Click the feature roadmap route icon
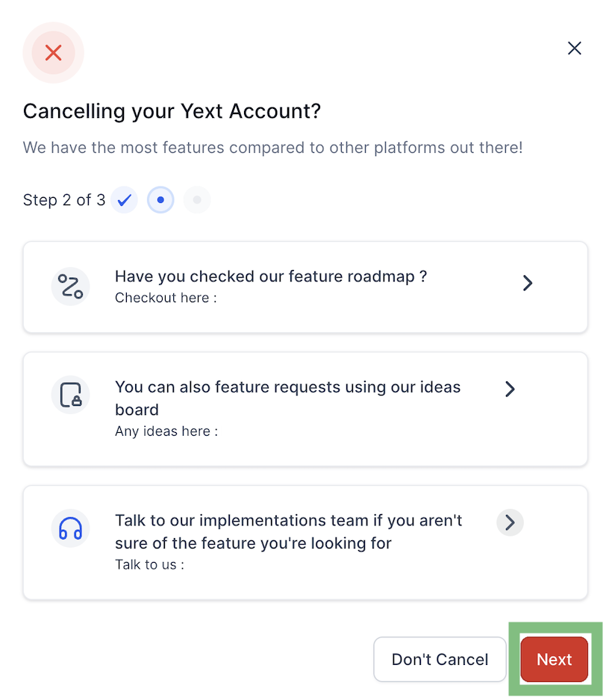The image size is (609, 700). [x=71, y=286]
